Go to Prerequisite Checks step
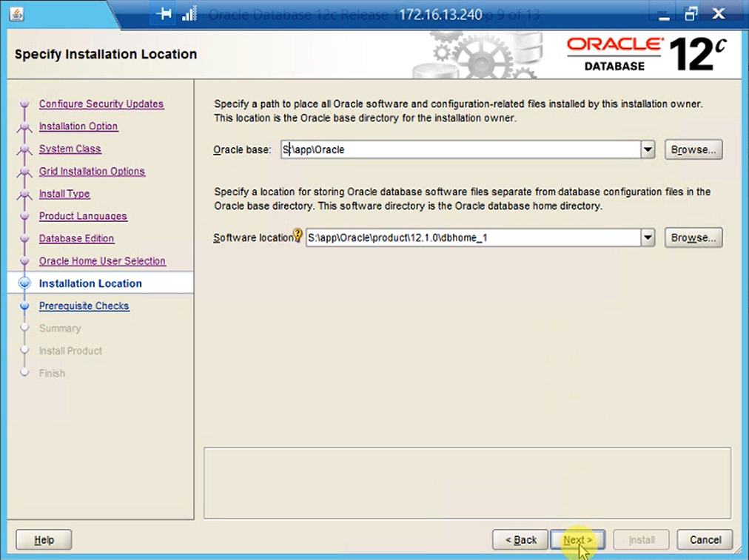The image size is (749, 560). 84,306
